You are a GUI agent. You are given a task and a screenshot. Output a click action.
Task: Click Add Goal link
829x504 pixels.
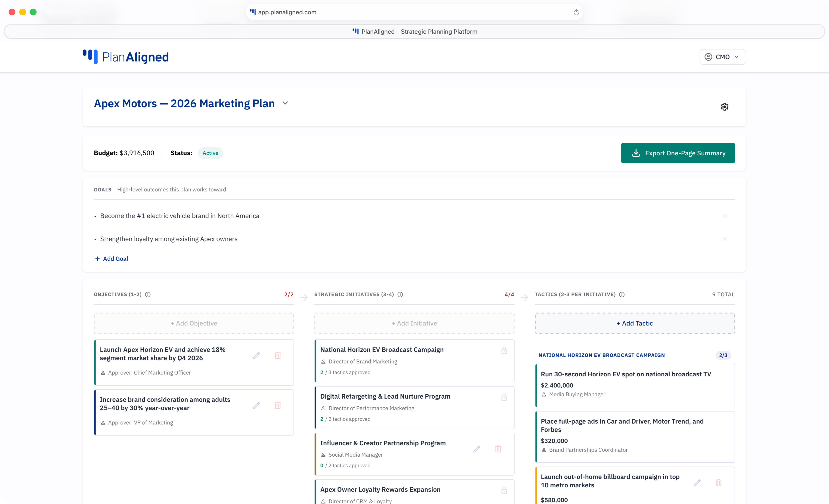[111, 258]
